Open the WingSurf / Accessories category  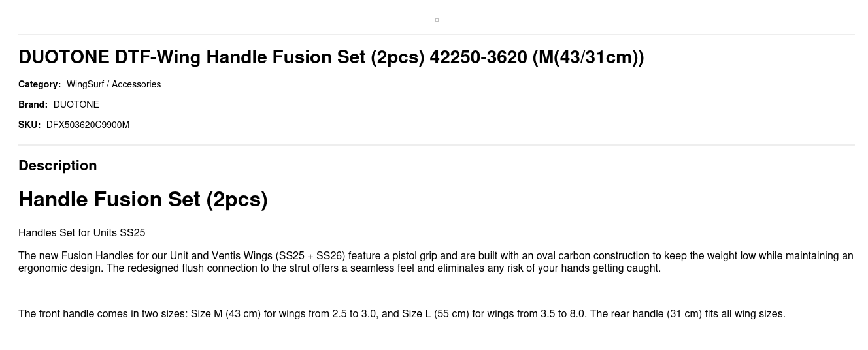pos(114,84)
